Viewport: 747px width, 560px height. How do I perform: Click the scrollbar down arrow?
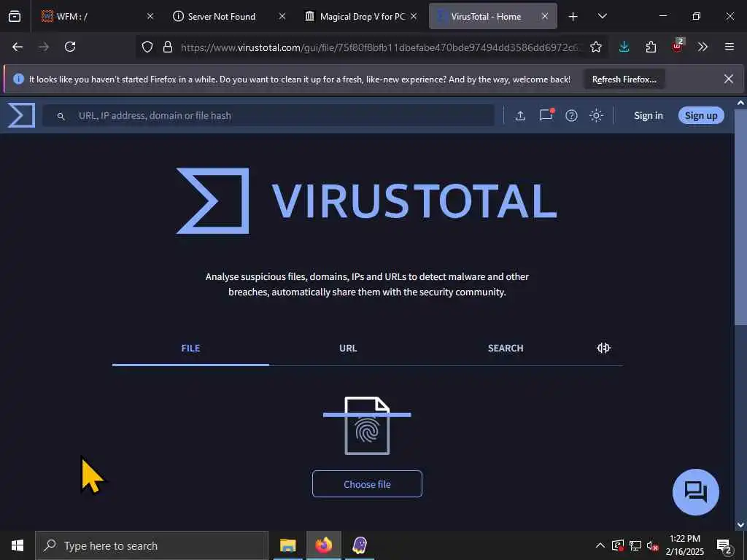(x=740, y=525)
